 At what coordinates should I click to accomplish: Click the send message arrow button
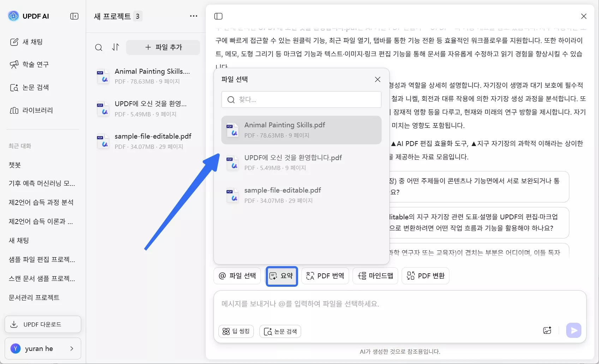pyautogui.click(x=574, y=330)
